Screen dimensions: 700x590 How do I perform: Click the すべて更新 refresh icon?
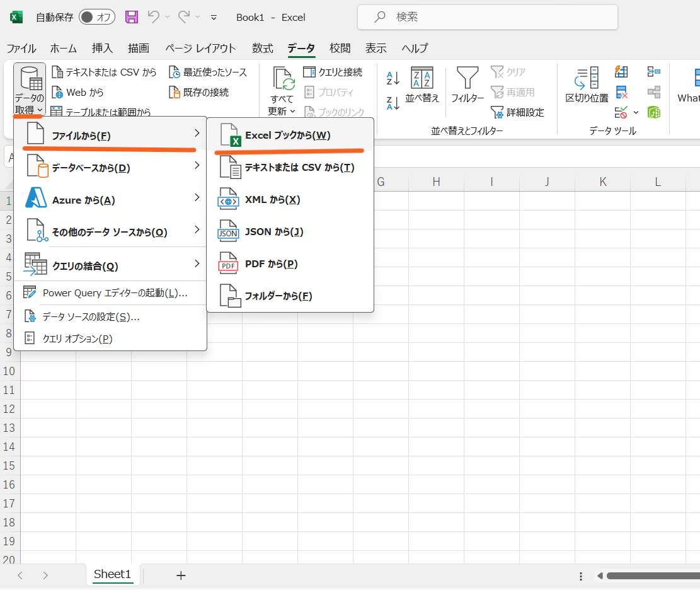coord(284,79)
